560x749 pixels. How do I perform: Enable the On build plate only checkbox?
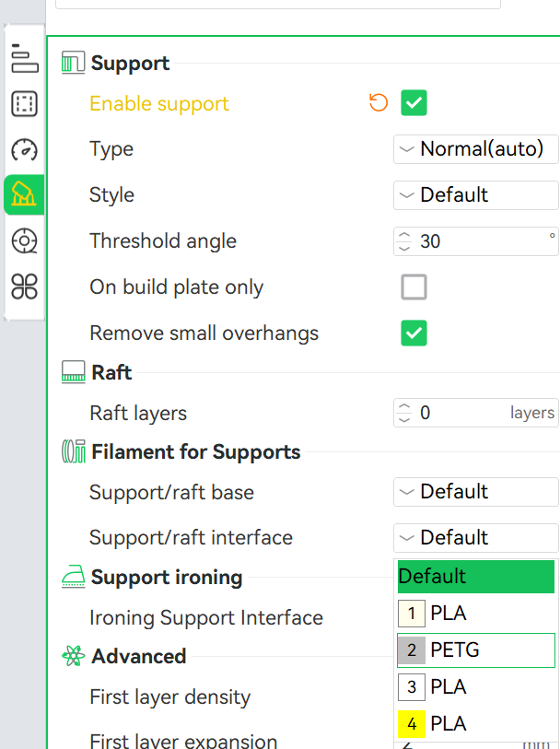pyautogui.click(x=414, y=287)
